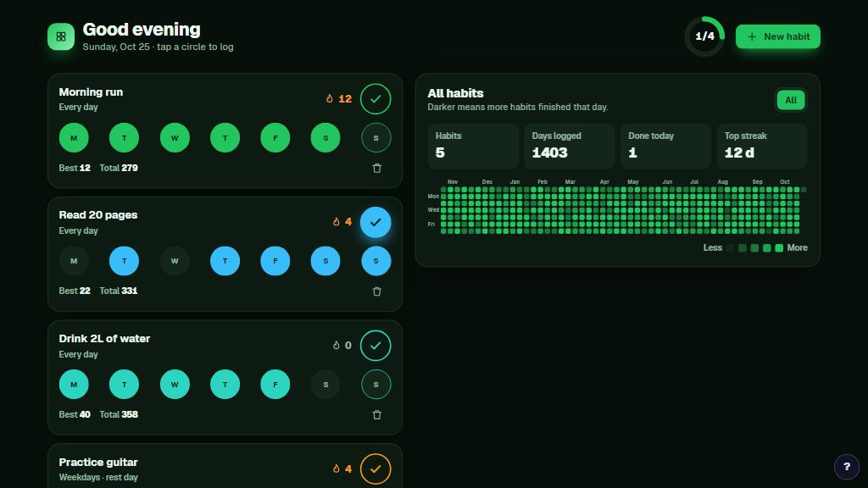Click the darkest legend swatch beside Less
This screenshot has height=488, width=868.
pyautogui.click(x=730, y=248)
